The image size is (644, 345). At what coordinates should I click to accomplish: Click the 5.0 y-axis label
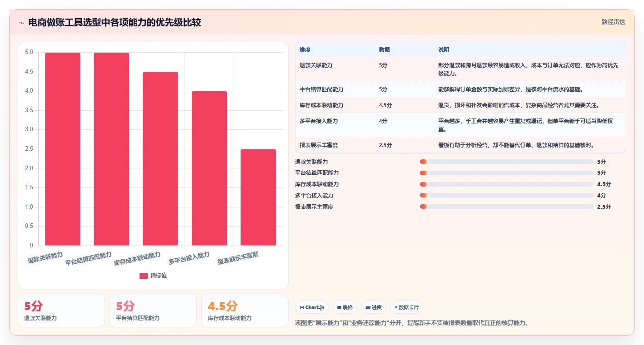(29, 52)
